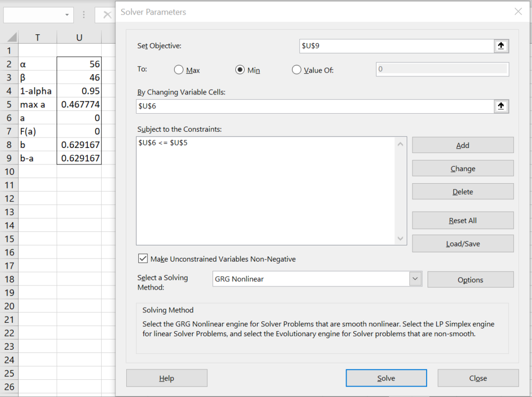
Task: Click cell U5 containing max a value
Action: coord(78,104)
